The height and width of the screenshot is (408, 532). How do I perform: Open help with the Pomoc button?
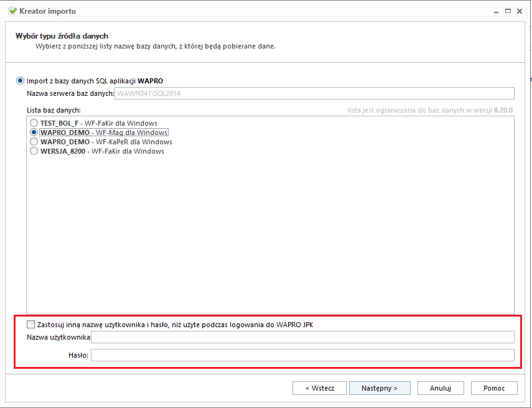point(494,388)
